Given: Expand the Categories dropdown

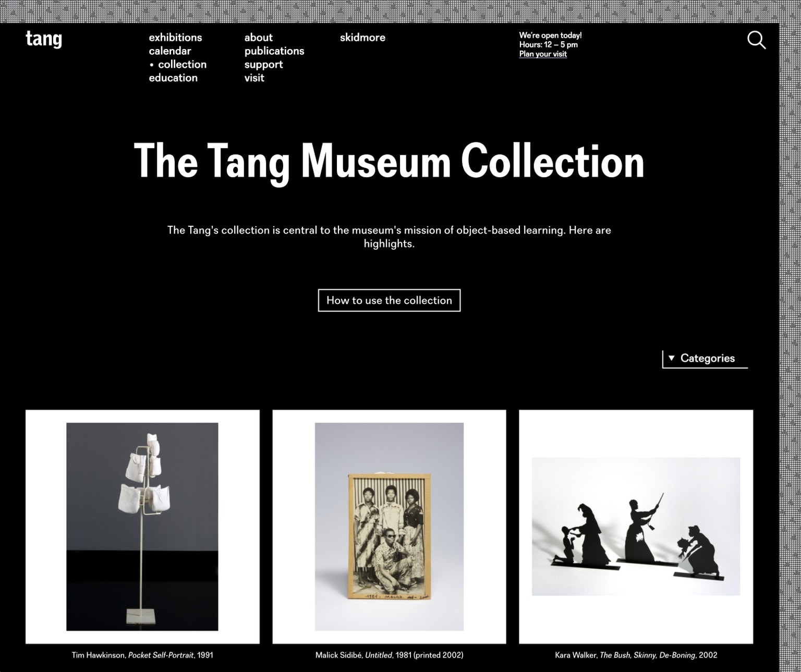Looking at the screenshot, I should click(x=705, y=359).
